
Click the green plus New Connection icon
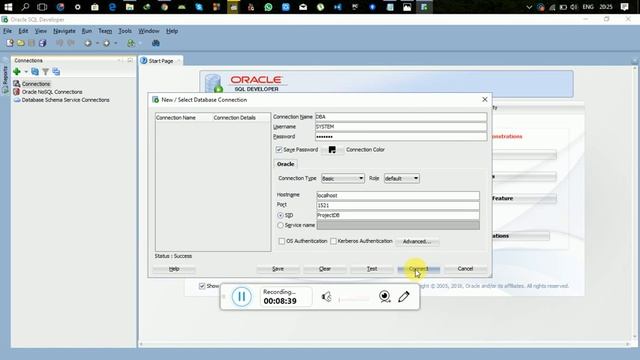[x=17, y=72]
